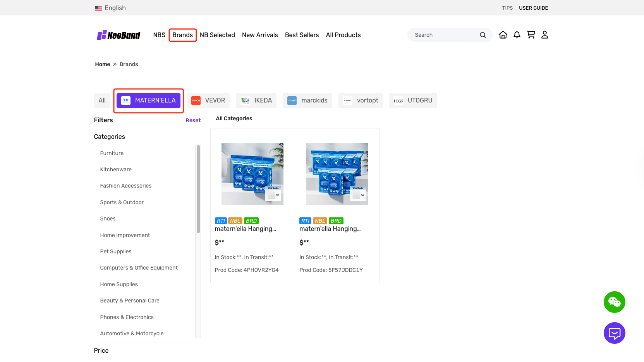Viewport: 644px width, 362px height.
Task: Open NB Selected menu item
Action: 217,35
